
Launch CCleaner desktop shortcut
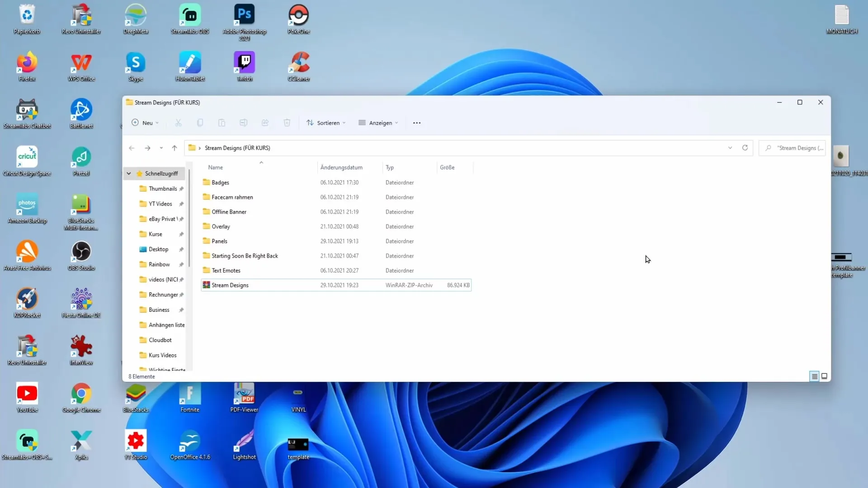tap(298, 66)
